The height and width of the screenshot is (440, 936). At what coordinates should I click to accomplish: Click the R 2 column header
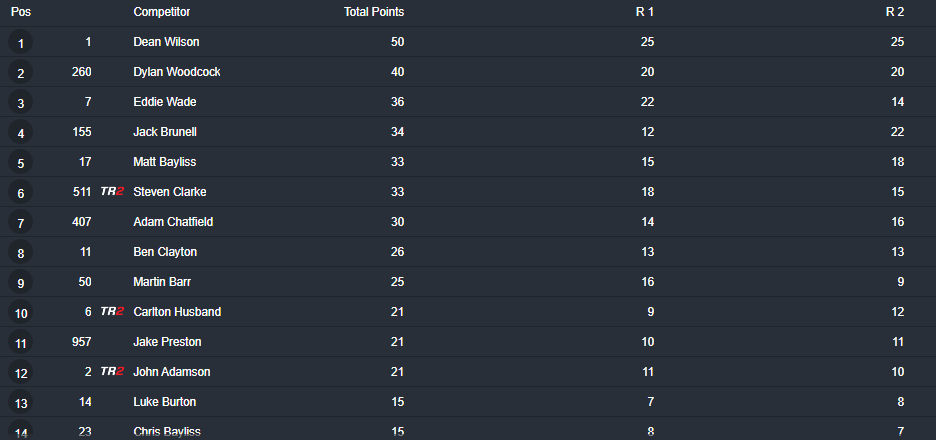click(895, 12)
